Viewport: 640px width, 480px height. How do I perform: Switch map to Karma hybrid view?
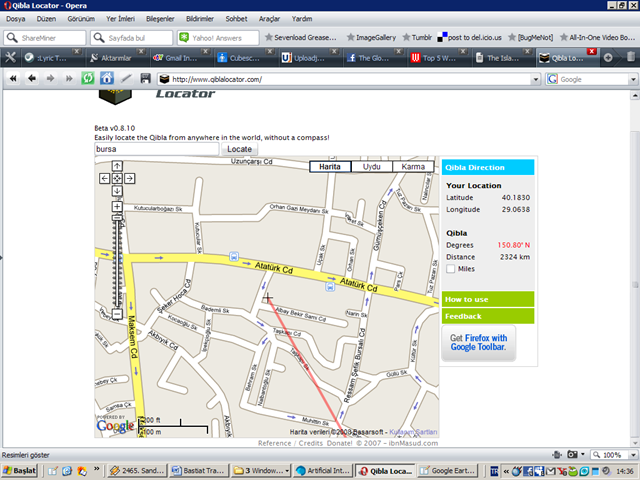[x=413, y=167]
